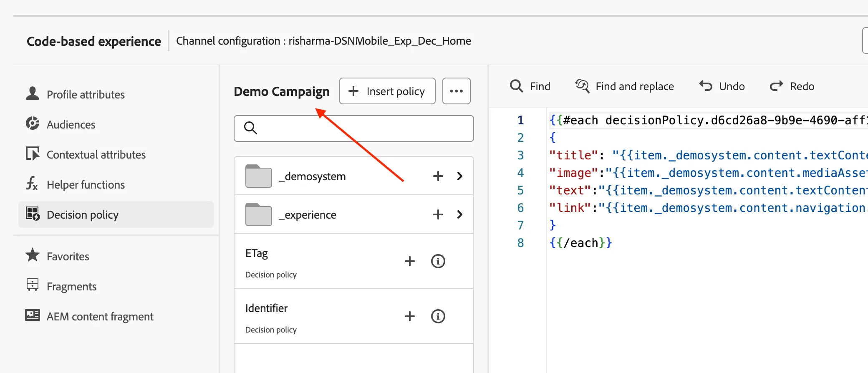
Task: Add the _experience folder with plus icon
Action: pyautogui.click(x=438, y=214)
